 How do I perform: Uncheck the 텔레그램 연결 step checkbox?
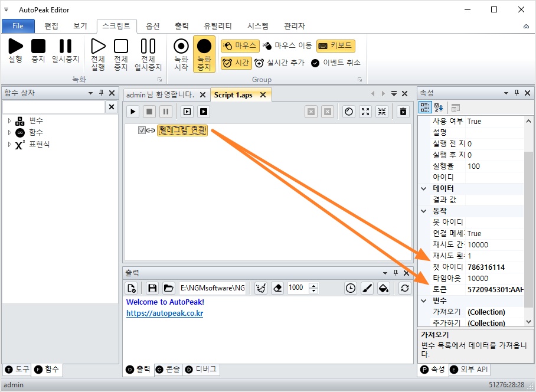pos(142,130)
